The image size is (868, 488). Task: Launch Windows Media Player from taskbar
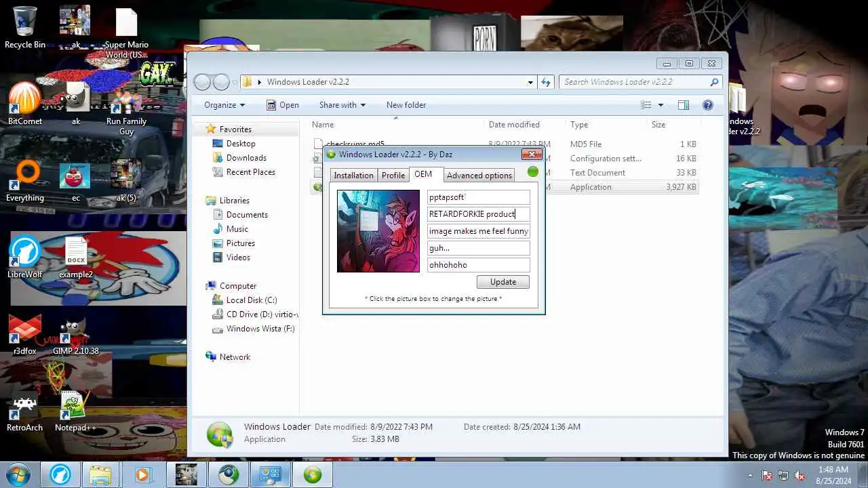pos(143,474)
